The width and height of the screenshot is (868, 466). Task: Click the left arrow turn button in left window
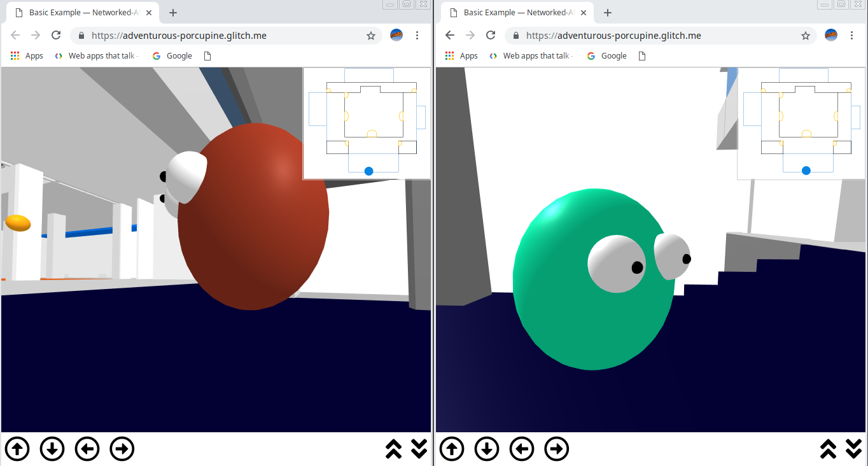(x=87, y=449)
